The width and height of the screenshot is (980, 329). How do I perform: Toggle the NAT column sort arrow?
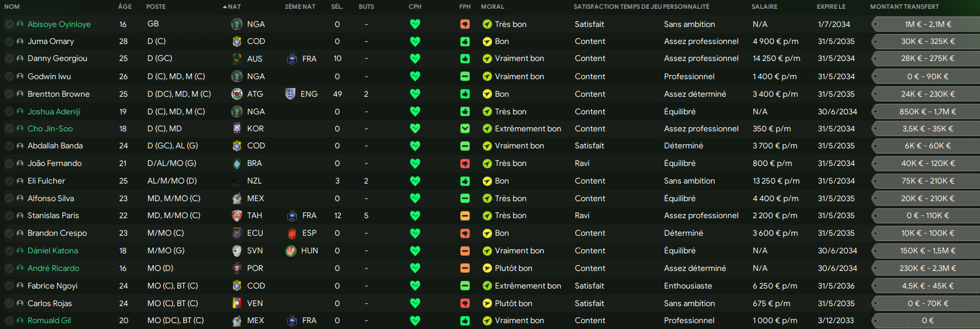click(225, 7)
